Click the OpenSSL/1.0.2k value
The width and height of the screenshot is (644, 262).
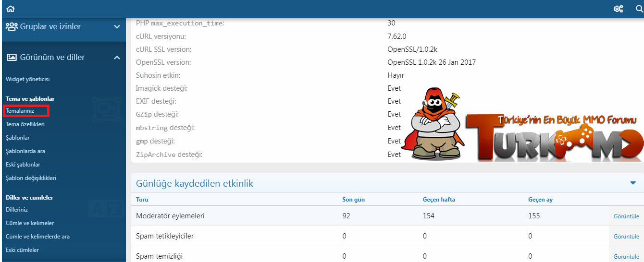pos(412,49)
